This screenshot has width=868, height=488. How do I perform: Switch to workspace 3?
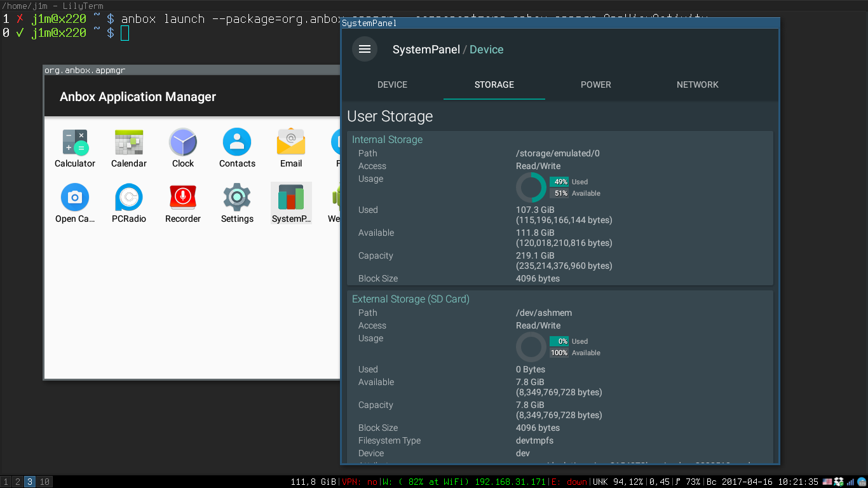coord(30,482)
